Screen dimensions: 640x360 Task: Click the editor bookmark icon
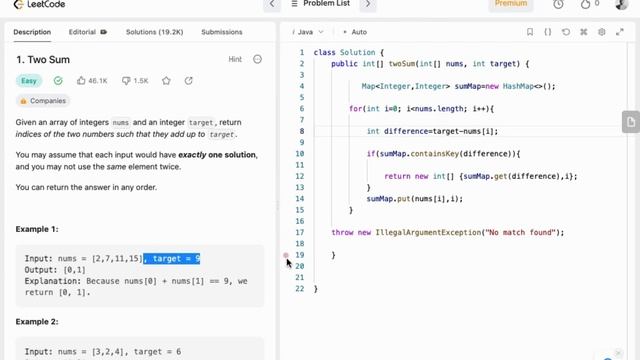[530, 32]
